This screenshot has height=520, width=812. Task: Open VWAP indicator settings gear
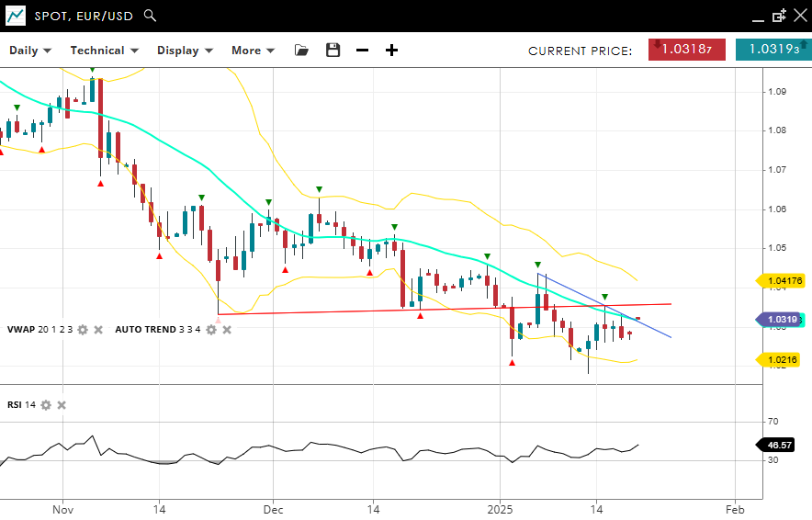tap(83, 329)
